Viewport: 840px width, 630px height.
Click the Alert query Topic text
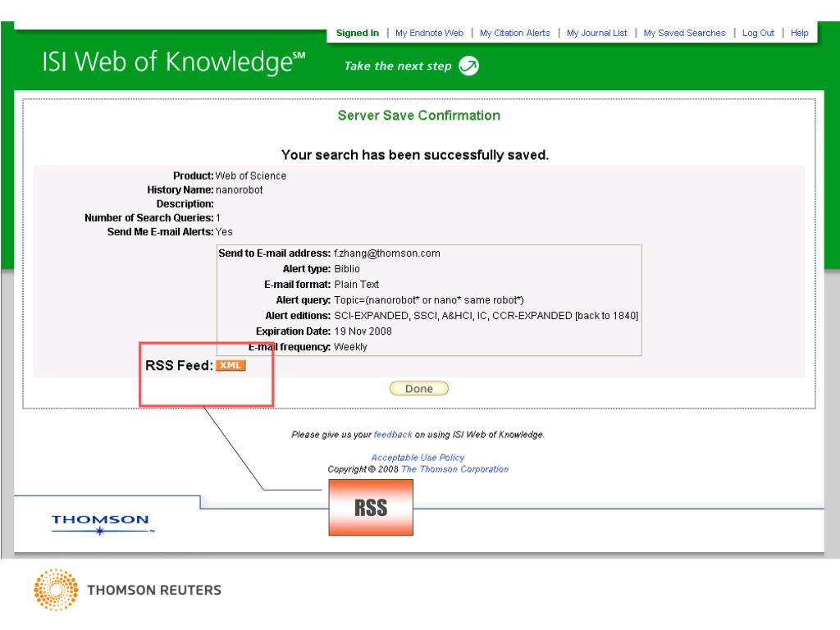tap(428, 300)
